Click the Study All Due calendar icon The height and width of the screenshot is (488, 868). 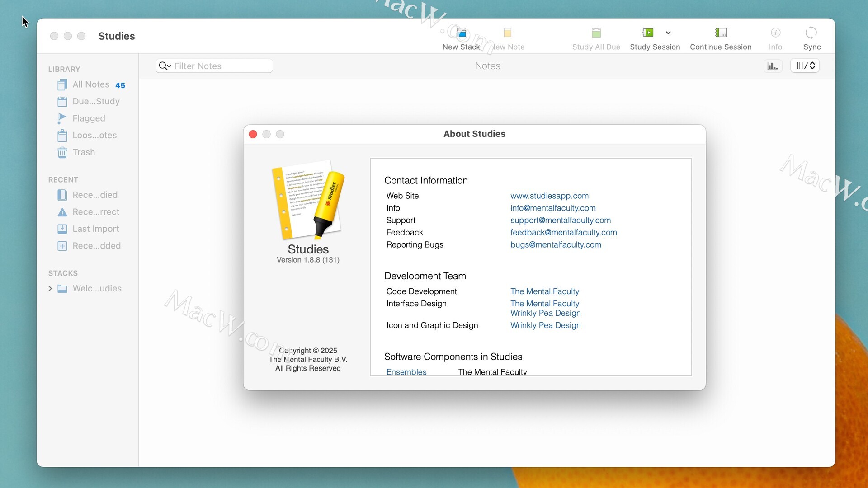[596, 33]
